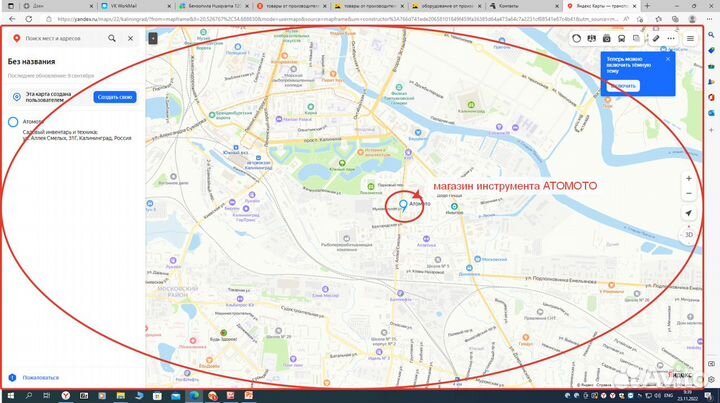This screenshot has height=403, width=720.
Task: Click the ENG language indicator in the tray
Action: pos(669,396)
